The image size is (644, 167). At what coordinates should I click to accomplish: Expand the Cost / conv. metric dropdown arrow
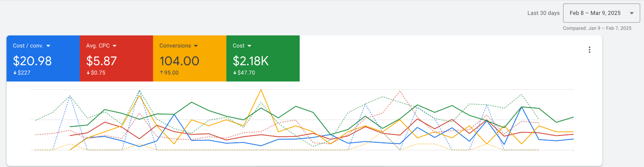click(x=48, y=46)
